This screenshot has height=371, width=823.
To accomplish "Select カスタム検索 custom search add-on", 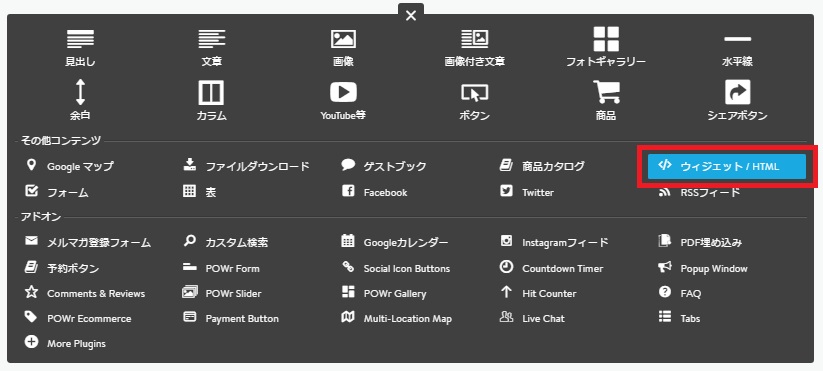I will pyautogui.click(x=226, y=242).
